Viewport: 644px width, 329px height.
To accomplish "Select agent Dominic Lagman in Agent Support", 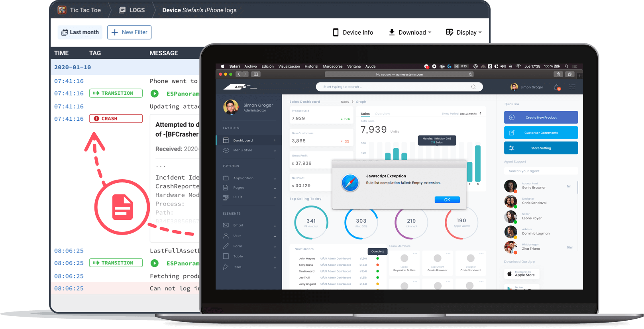I will pos(538,232).
